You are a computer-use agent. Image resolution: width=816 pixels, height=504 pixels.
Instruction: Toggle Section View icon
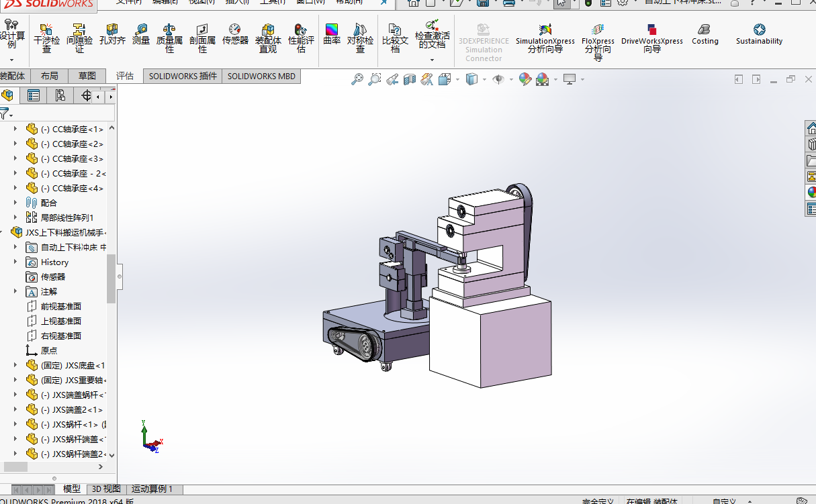click(x=410, y=79)
